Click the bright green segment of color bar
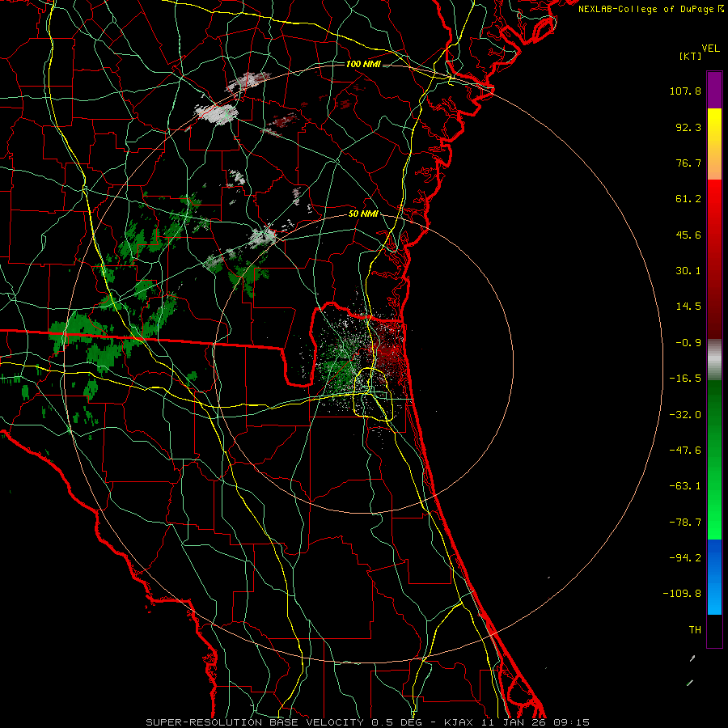 coord(714,459)
